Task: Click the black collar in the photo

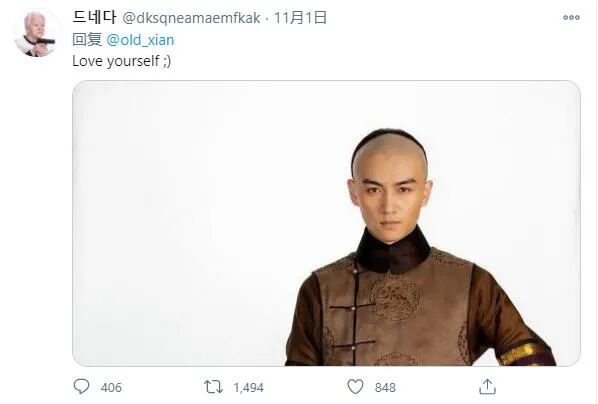Action: click(394, 250)
